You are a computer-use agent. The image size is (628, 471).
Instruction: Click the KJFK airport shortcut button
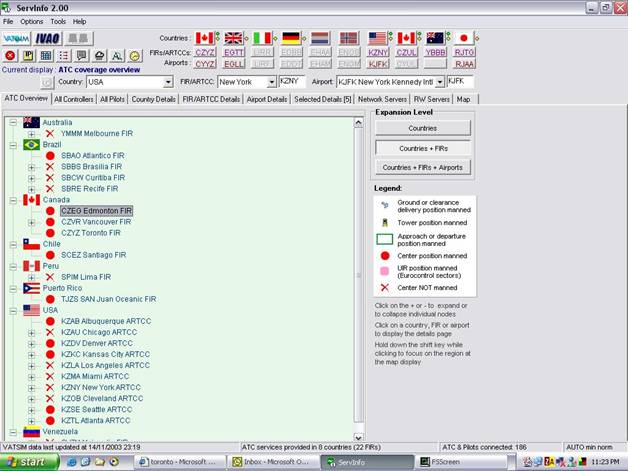point(378,63)
